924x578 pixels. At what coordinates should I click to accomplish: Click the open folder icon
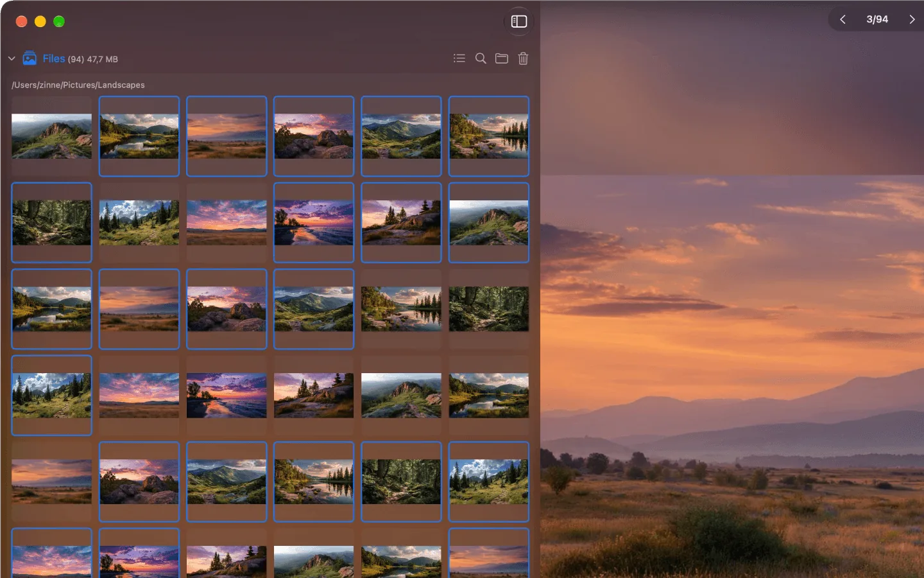pos(502,58)
